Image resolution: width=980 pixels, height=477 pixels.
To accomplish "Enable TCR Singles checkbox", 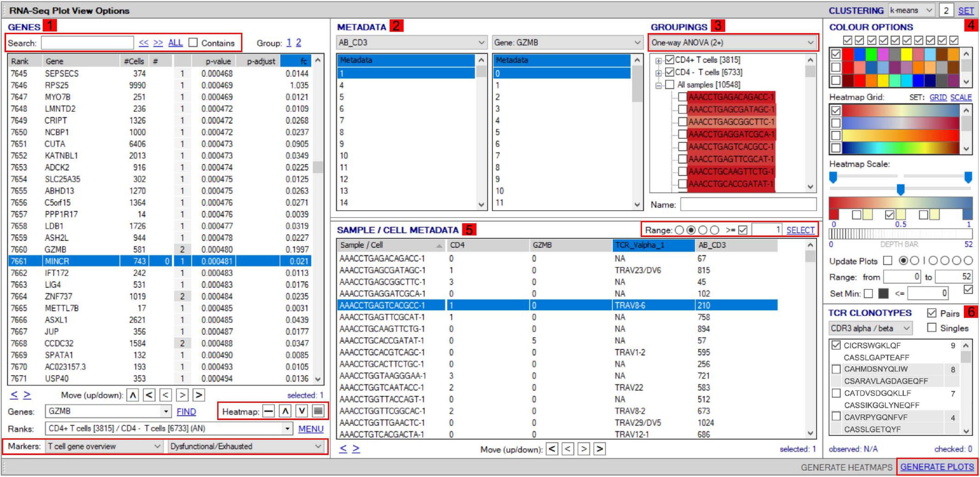I will [x=932, y=328].
